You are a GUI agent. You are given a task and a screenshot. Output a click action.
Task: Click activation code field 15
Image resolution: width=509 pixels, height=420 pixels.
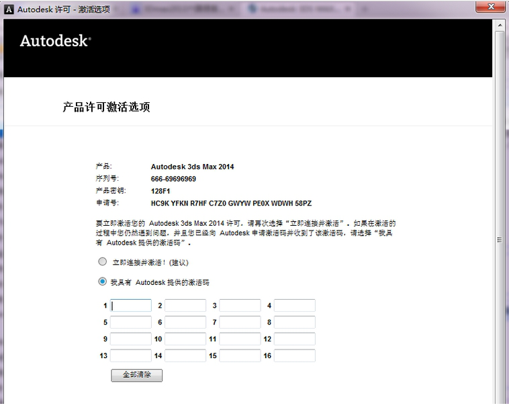(240, 355)
